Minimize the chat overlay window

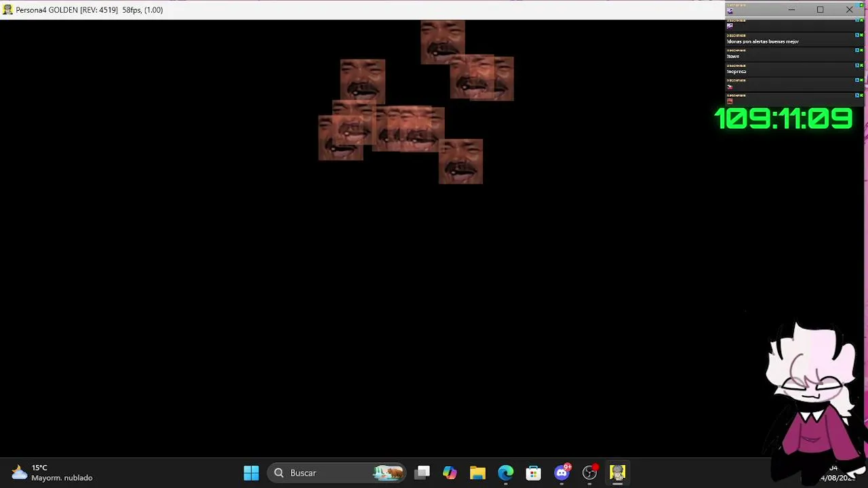point(791,9)
